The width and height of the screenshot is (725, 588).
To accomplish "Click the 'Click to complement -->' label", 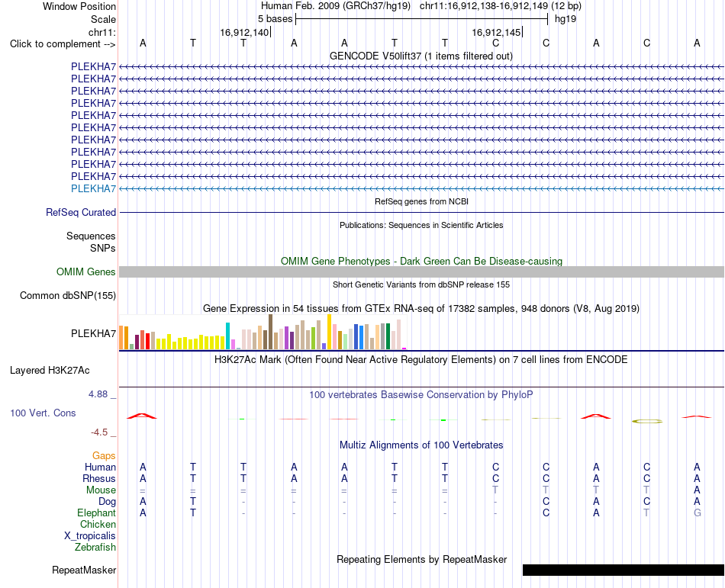I will pos(63,44).
